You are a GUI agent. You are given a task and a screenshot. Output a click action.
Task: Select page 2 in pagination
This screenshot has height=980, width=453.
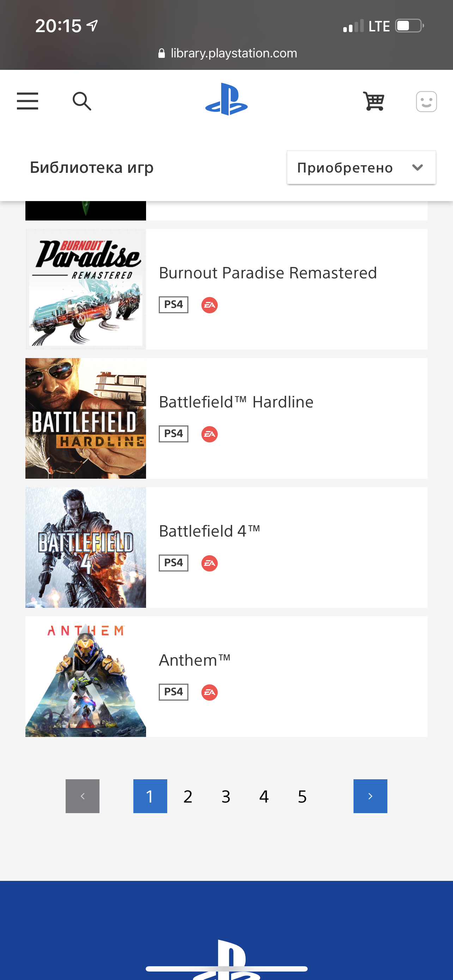click(188, 797)
